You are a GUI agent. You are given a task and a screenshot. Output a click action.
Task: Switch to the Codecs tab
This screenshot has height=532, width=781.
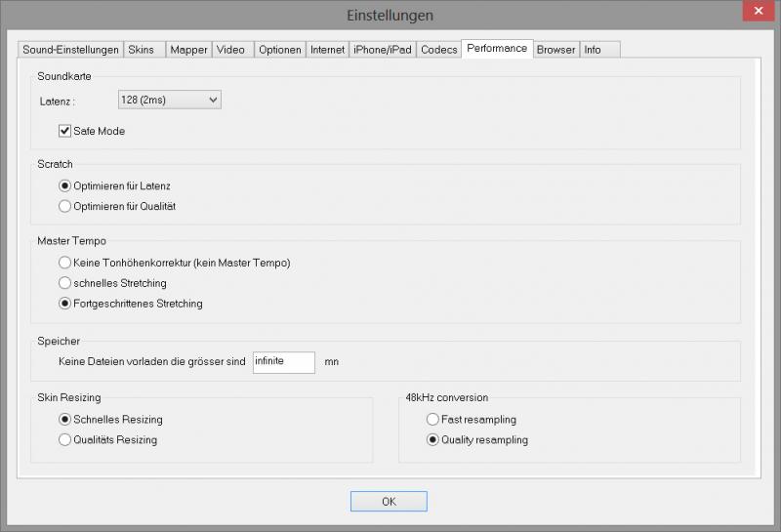438,50
